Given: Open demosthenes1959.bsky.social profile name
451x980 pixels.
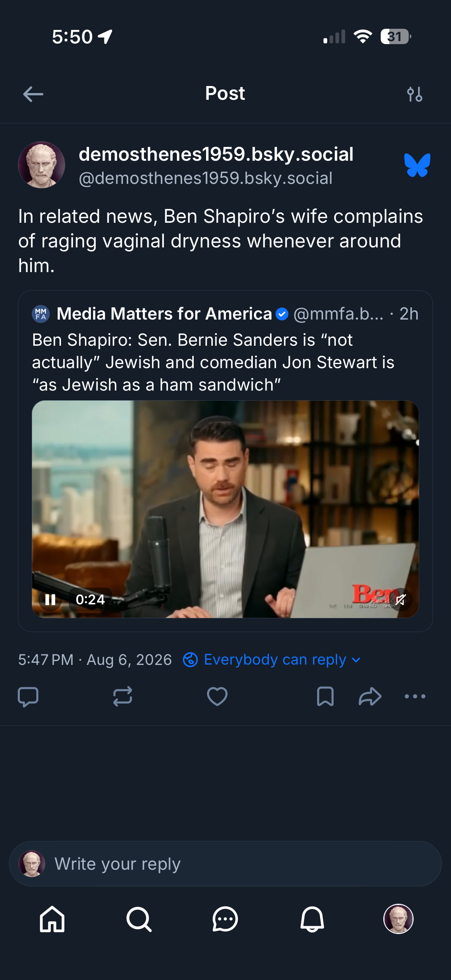Looking at the screenshot, I should pyautogui.click(x=216, y=154).
